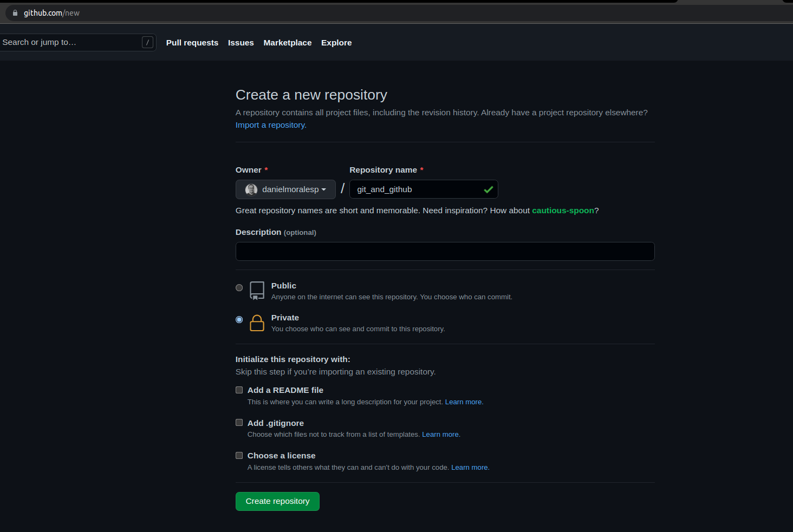
Task: Click the Add .gitignore label text
Action: pyautogui.click(x=276, y=423)
